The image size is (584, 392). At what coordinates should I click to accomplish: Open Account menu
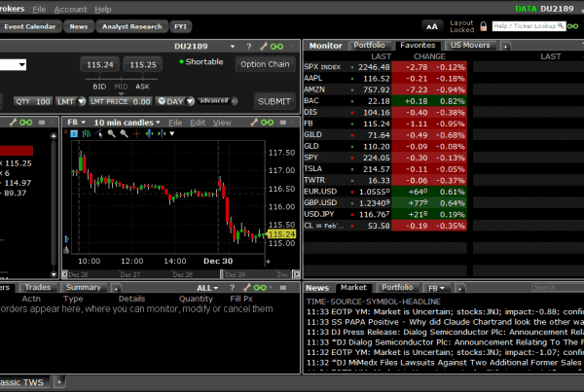click(x=70, y=10)
